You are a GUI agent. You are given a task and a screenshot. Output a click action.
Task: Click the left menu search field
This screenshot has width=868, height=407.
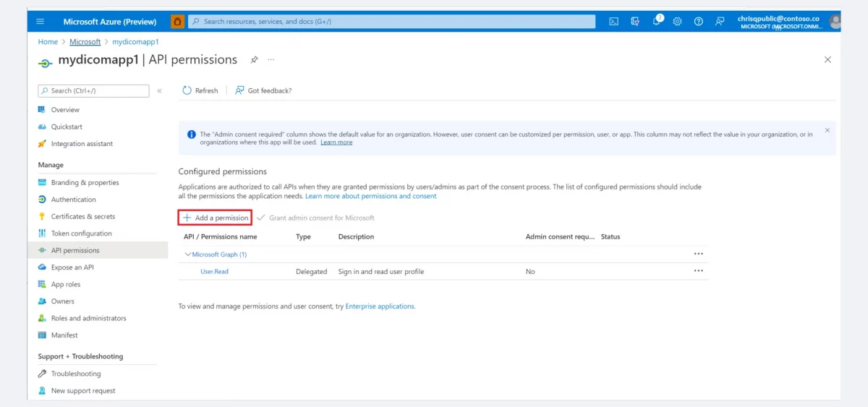[93, 91]
